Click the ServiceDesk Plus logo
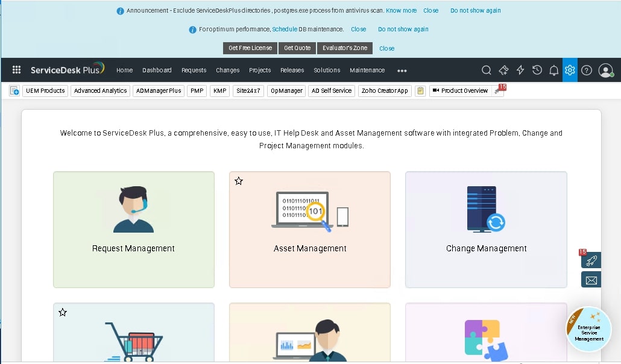The height and width of the screenshot is (364, 621). point(68,69)
